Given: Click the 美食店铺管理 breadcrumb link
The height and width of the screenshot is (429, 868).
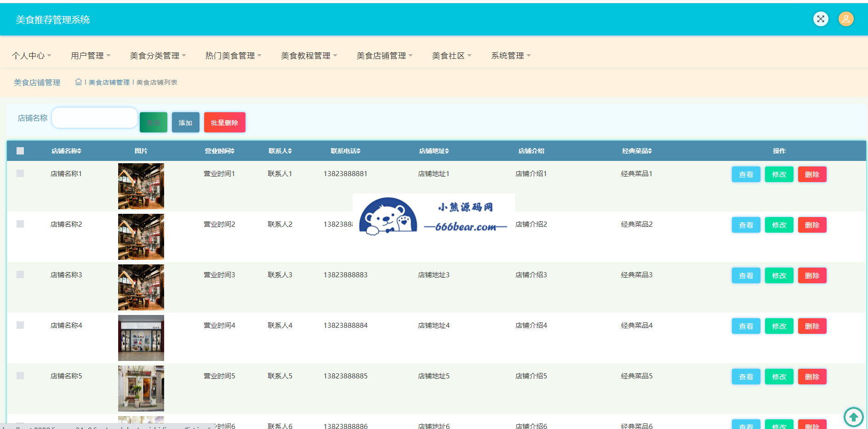Looking at the screenshot, I should (x=109, y=82).
